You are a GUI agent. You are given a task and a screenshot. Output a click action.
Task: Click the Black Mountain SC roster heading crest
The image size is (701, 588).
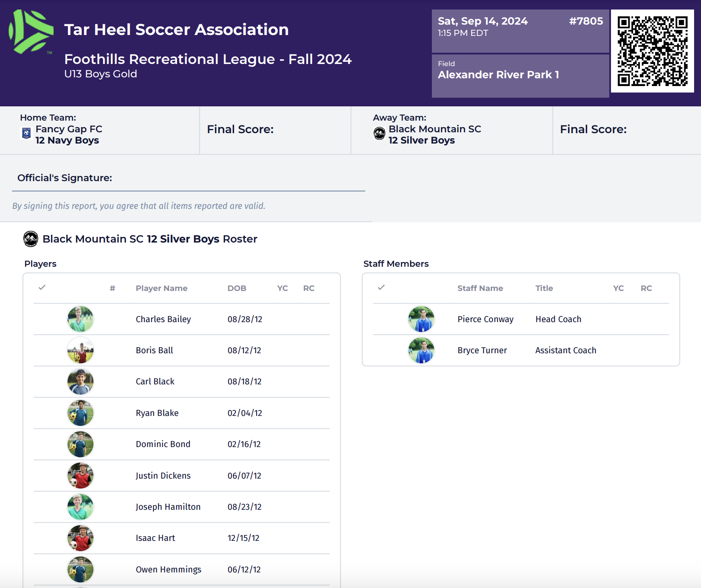coord(31,239)
